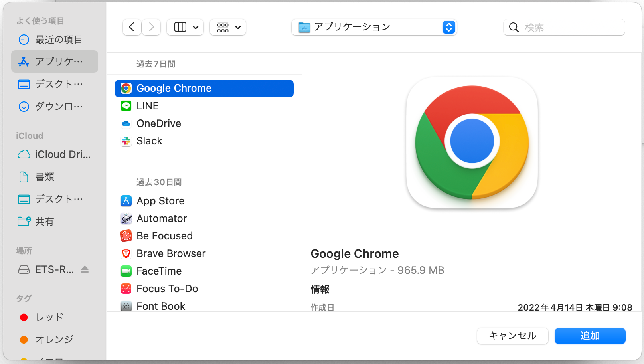Click the 過去30日間 group header
644x364 pixels.
[159, 182]
